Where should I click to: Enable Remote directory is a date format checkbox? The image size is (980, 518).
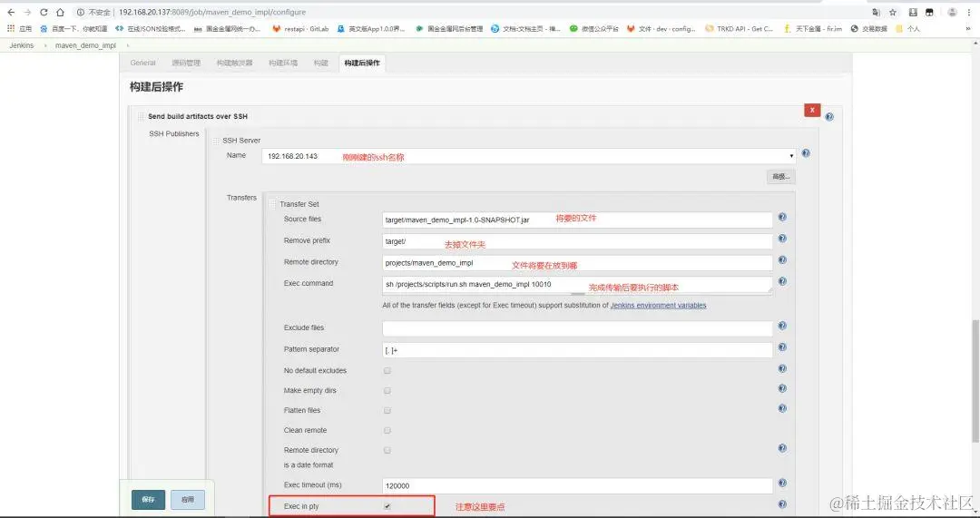click(387, 451)
